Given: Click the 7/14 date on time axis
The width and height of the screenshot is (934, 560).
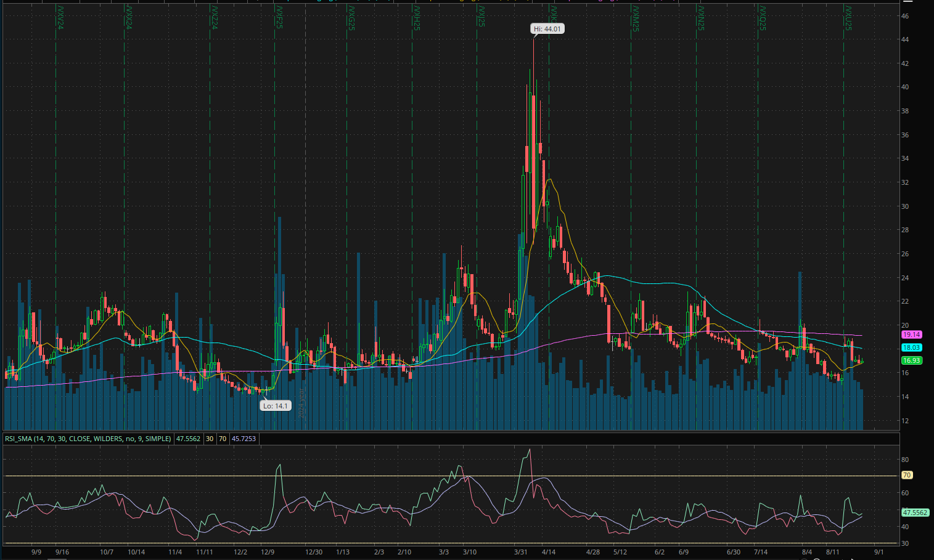Looking at the screenshot, I should 761,552.
